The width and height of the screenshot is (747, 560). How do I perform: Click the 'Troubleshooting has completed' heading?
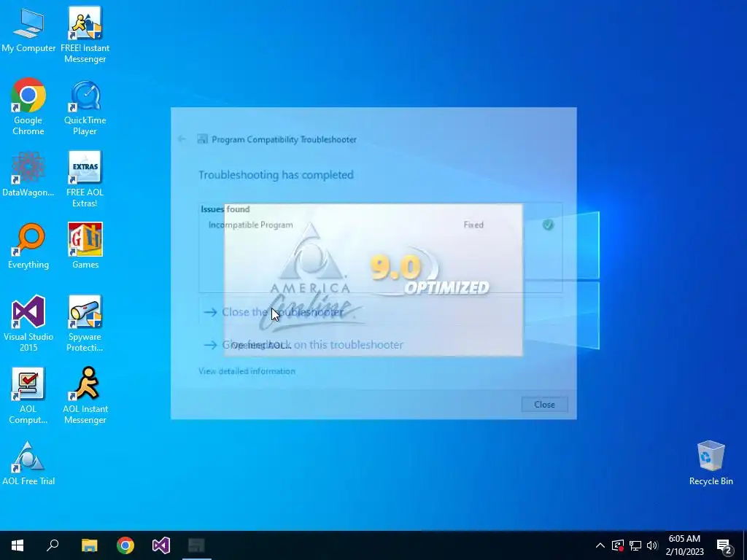tap(276, 175)
